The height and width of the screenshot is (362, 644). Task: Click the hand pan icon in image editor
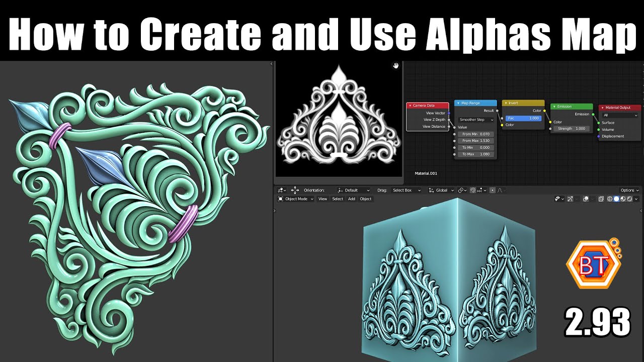396,65
